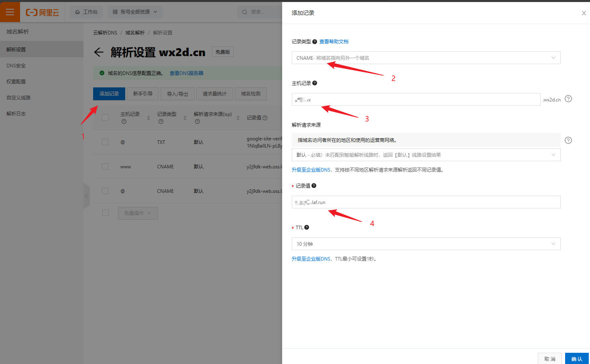590x364 pixels.
Task: Open 工作台 in the top bar
Action: point(86,12)
